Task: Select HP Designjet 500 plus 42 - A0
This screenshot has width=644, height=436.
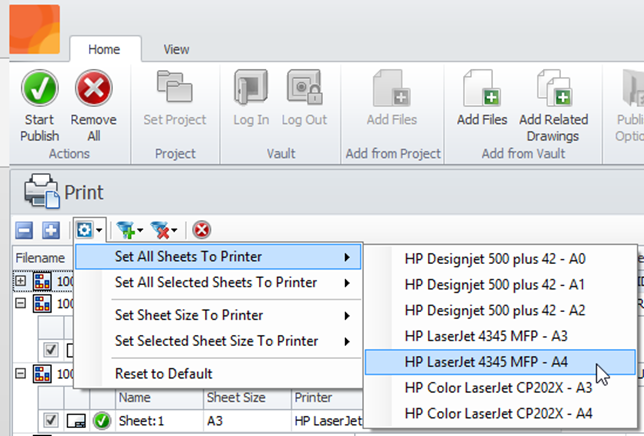Action: 500,259
